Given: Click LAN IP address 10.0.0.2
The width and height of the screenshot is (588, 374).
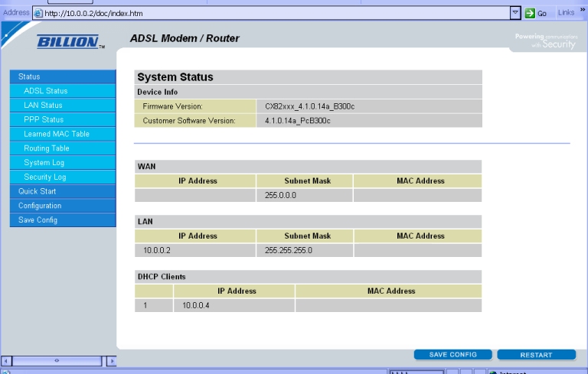Looking at the screenshot, I should (x=157, y=250).
